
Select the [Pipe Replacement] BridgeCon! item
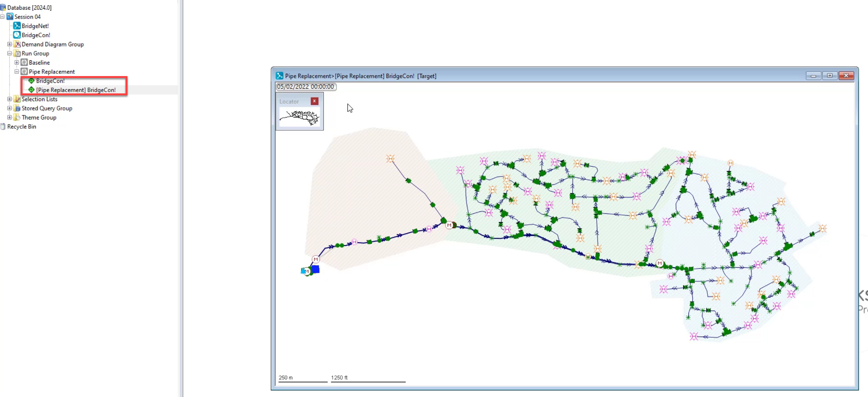coord(76,90)
